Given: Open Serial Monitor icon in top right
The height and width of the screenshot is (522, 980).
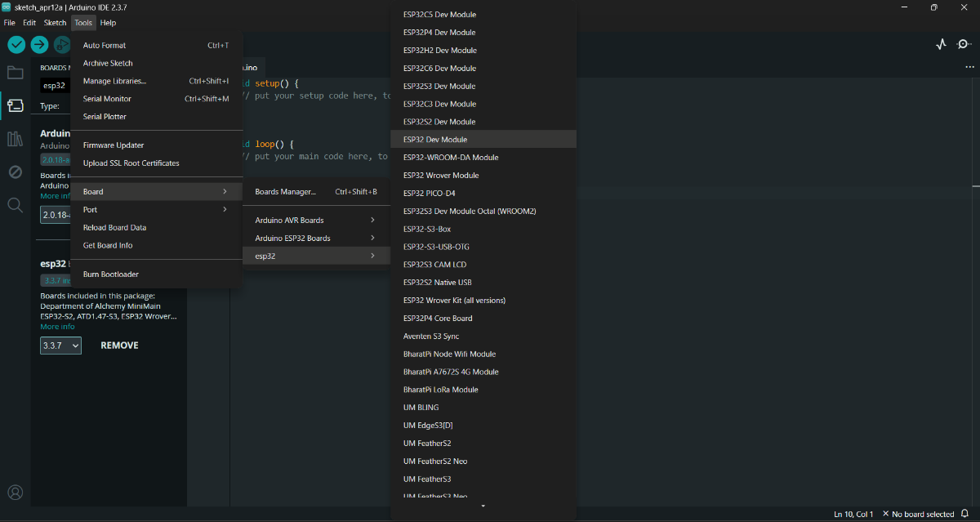Looking at the screenshot, I should 964,45.
